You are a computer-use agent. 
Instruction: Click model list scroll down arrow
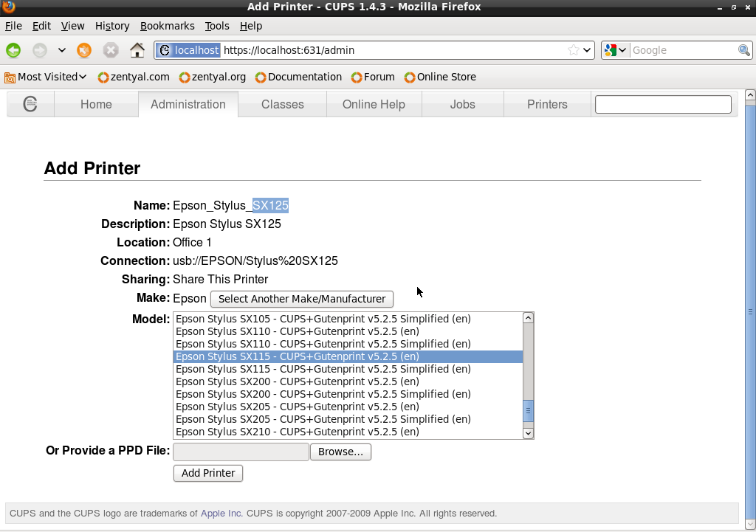tap(528, 433)
